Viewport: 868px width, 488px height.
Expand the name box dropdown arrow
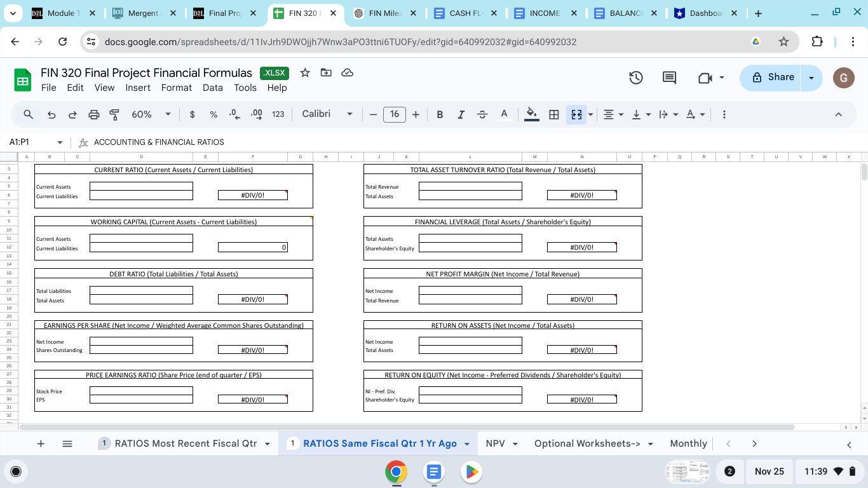click(x=60, y=142)
